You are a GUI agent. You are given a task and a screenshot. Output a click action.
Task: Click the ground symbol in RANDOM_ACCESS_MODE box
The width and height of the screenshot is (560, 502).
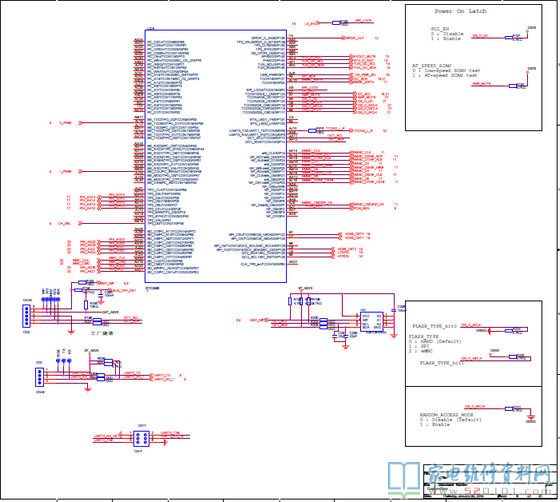pos(531,417)
